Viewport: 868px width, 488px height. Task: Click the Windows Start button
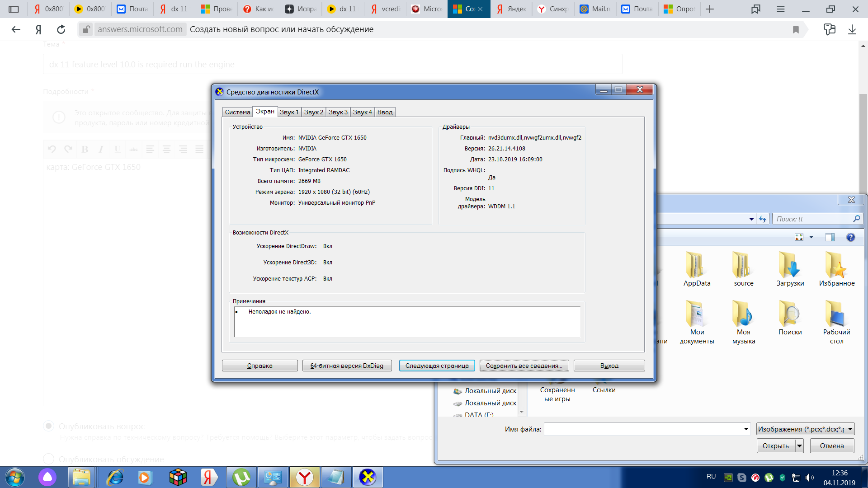pos(14,477)
